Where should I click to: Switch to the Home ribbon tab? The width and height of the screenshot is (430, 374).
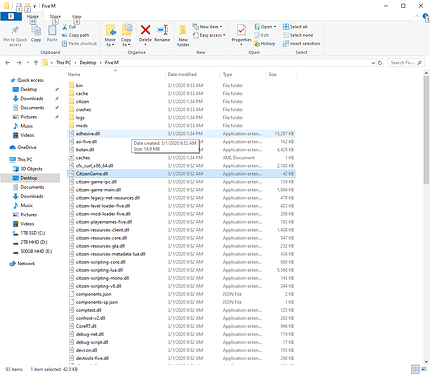tap(33, 16)
